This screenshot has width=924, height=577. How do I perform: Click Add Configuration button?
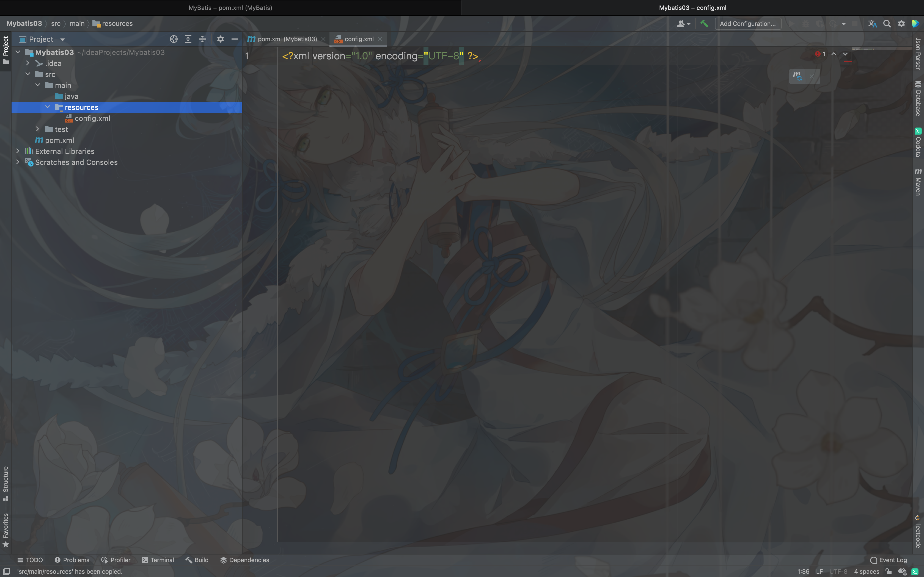coord(748,24)
